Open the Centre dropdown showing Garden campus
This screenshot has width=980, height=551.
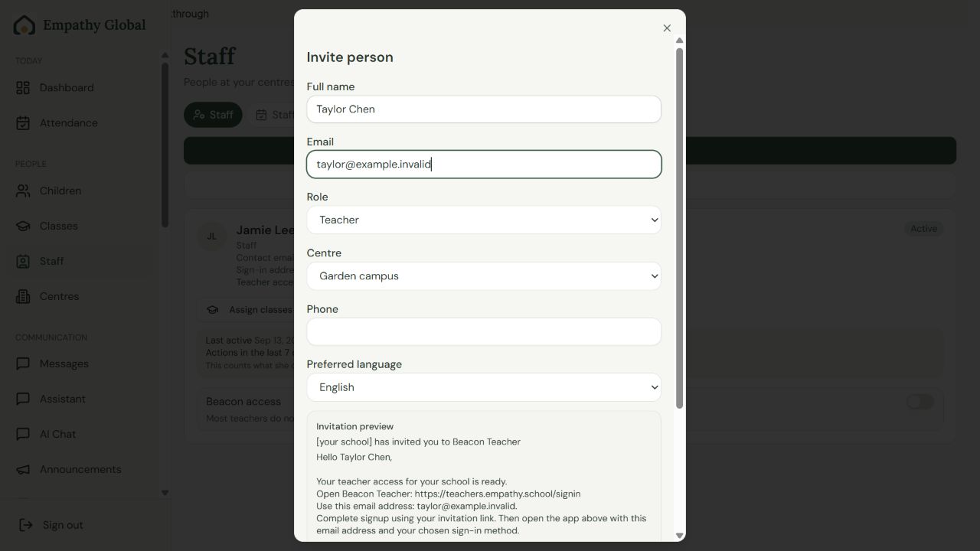point(484,276)
